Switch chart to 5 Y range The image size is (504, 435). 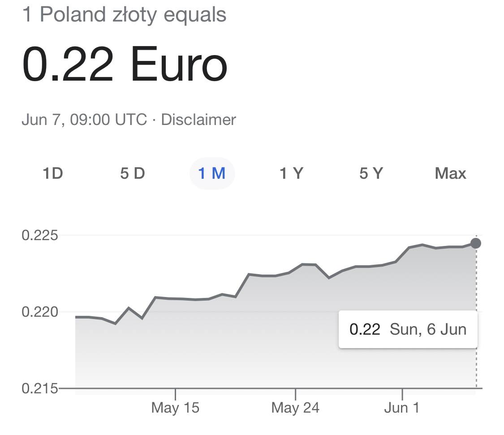pos(371,173)
